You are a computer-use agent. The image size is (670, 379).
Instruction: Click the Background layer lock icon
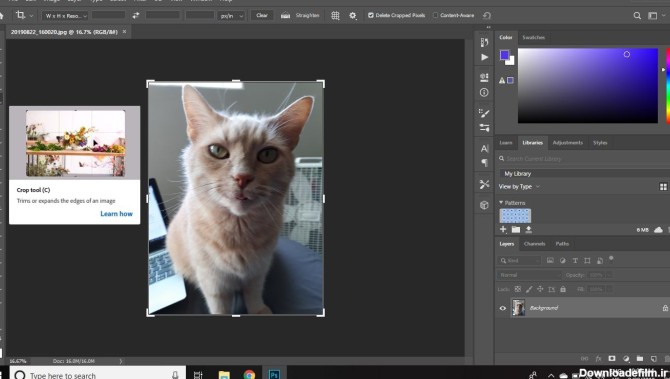pyautogui.click(x=665, y=308)
